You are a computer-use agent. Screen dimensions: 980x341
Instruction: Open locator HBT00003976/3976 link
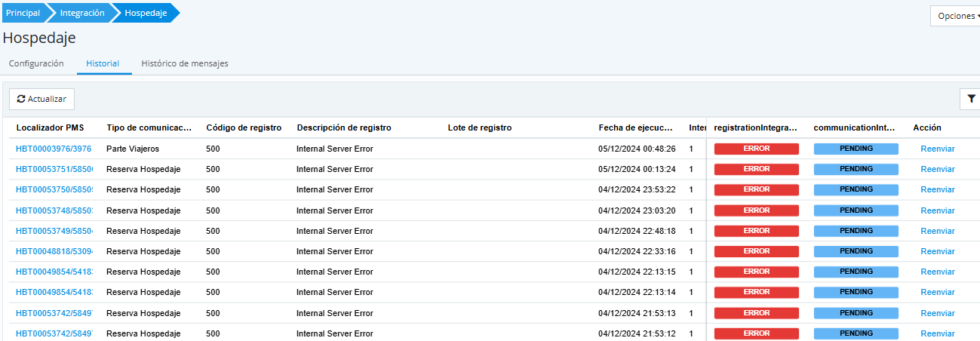[54, 149]
